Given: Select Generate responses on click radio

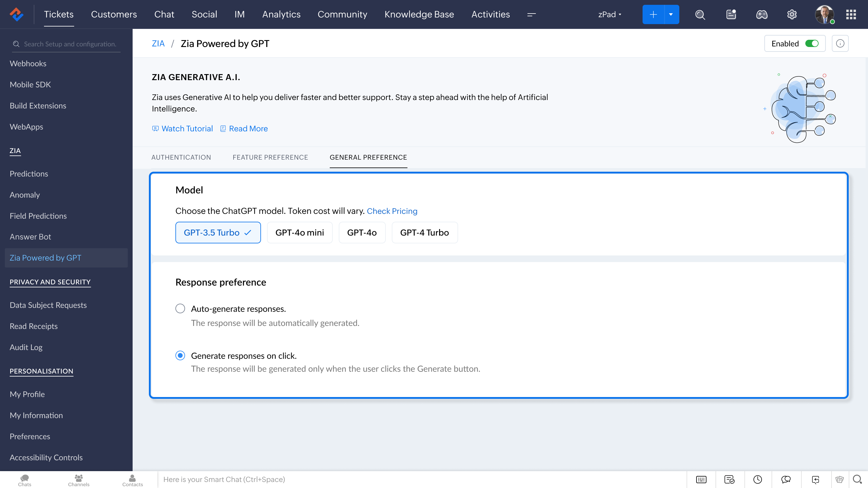Looking at the screenshot, I should [180, 356].
